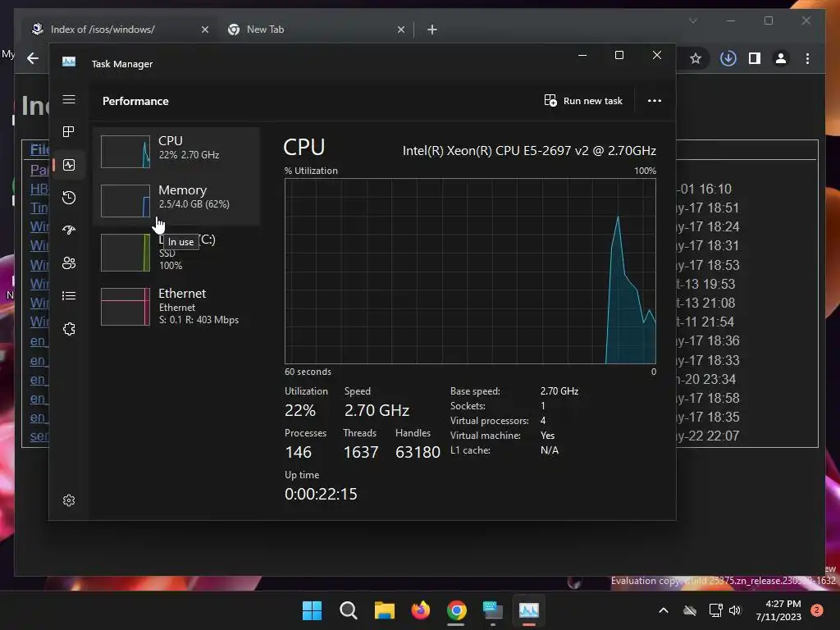
Task: Select CPU in the performance list
Action: pos(177,152)
